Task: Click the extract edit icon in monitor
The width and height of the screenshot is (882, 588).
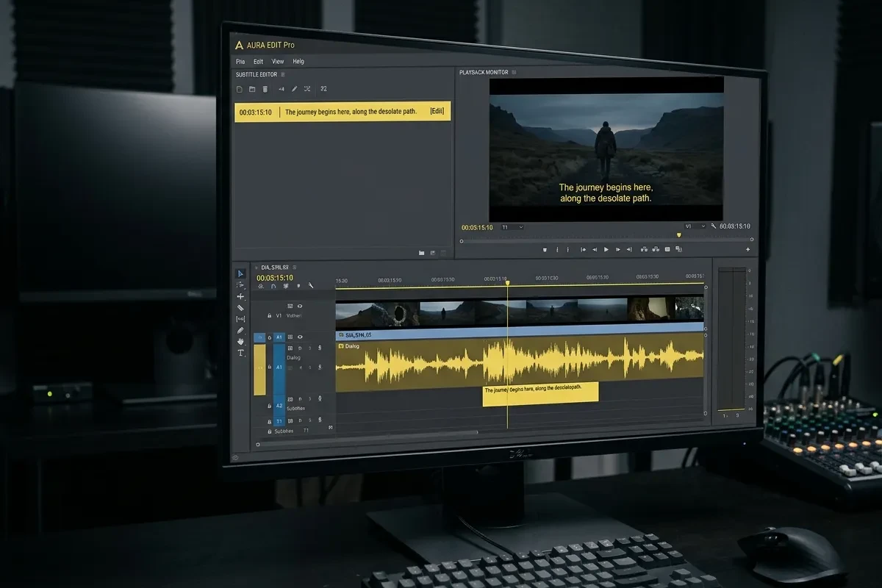Action: tap(656, 250)
